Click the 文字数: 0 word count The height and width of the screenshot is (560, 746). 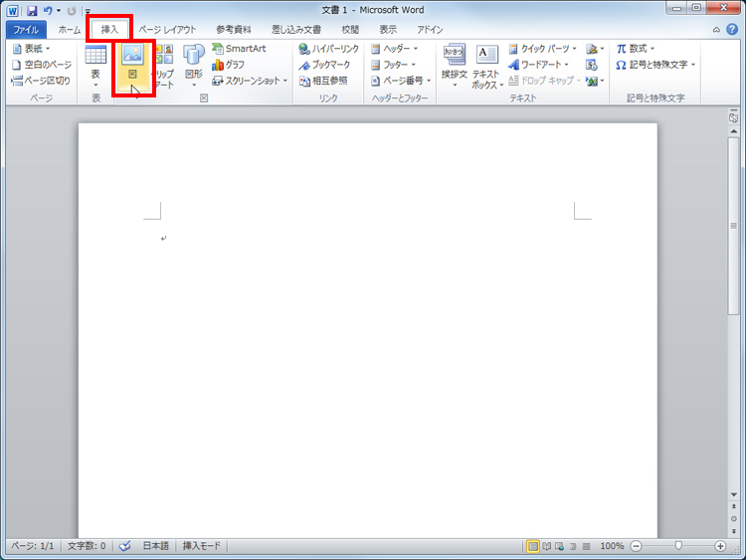pyautogui.click(x=87, y=546)
